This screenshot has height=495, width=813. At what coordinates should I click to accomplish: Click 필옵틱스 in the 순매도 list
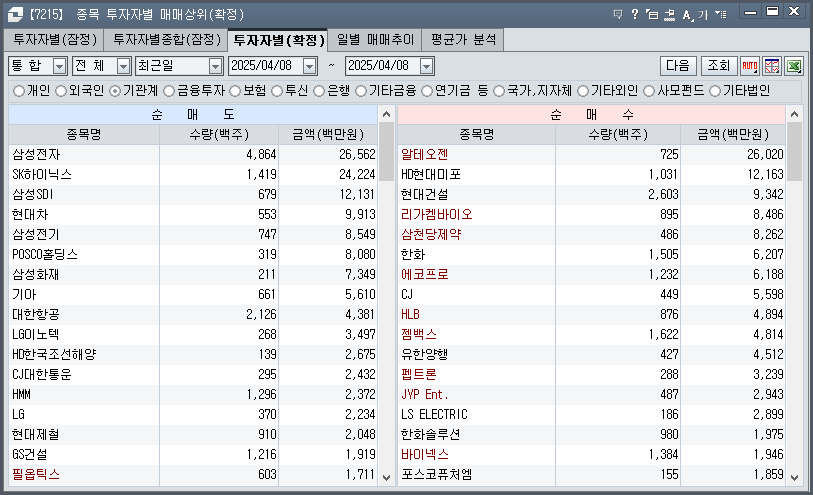pyautogui.click(x=36, y=474)
